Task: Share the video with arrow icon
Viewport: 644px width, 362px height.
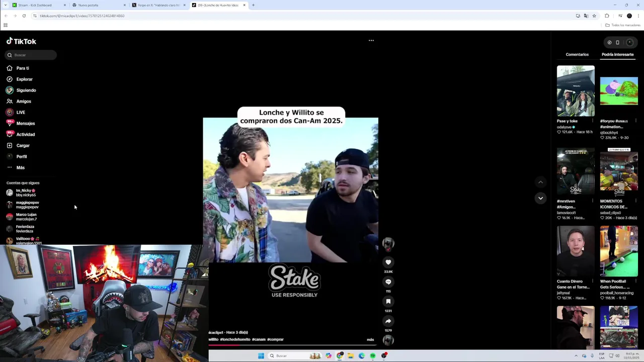Action: pos(388,321)
